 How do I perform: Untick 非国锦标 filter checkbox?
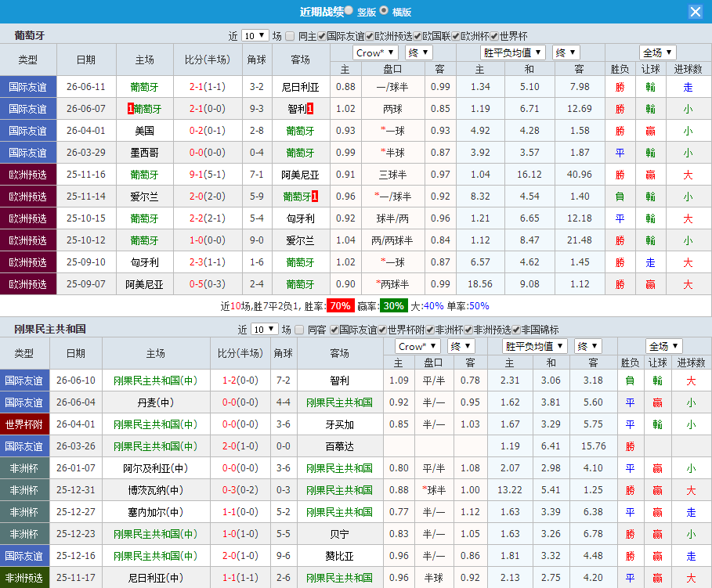[516, 330]
